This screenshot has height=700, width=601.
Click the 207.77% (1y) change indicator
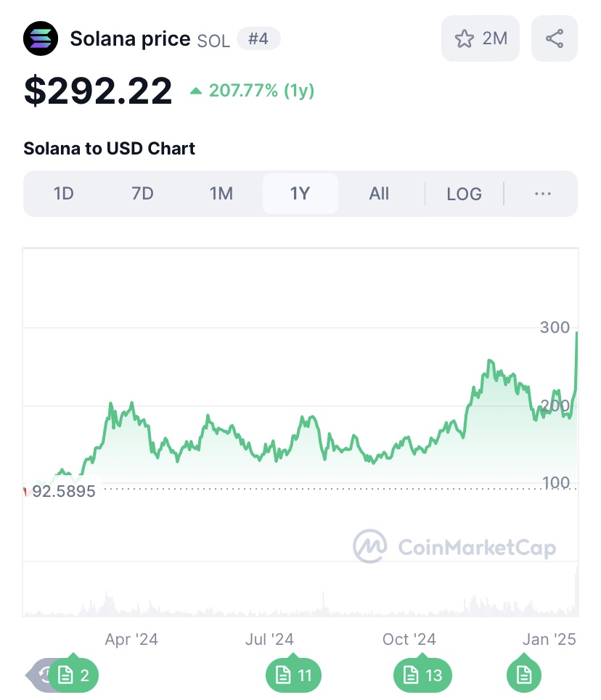click(252, 91)
